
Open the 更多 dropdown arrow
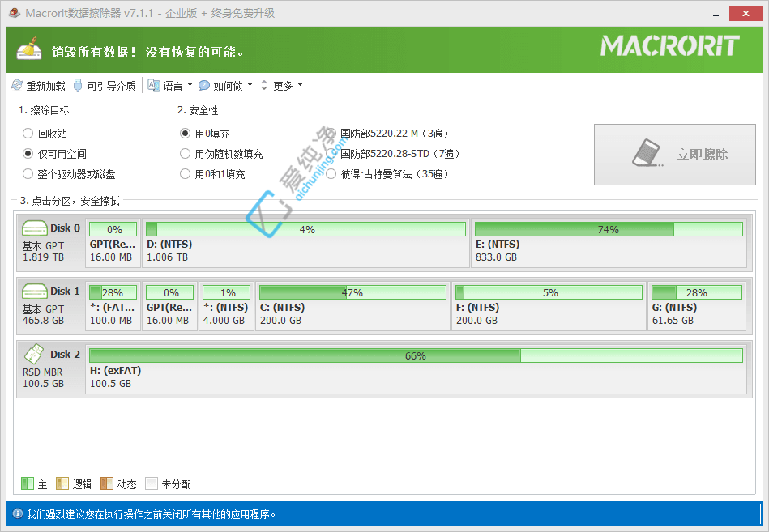[300, 85]
